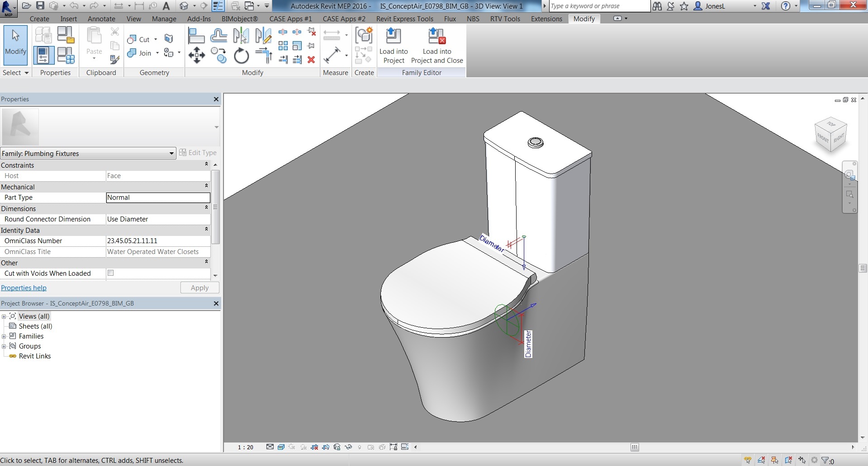Open the Manage ribbon tab

coord(164,19)
